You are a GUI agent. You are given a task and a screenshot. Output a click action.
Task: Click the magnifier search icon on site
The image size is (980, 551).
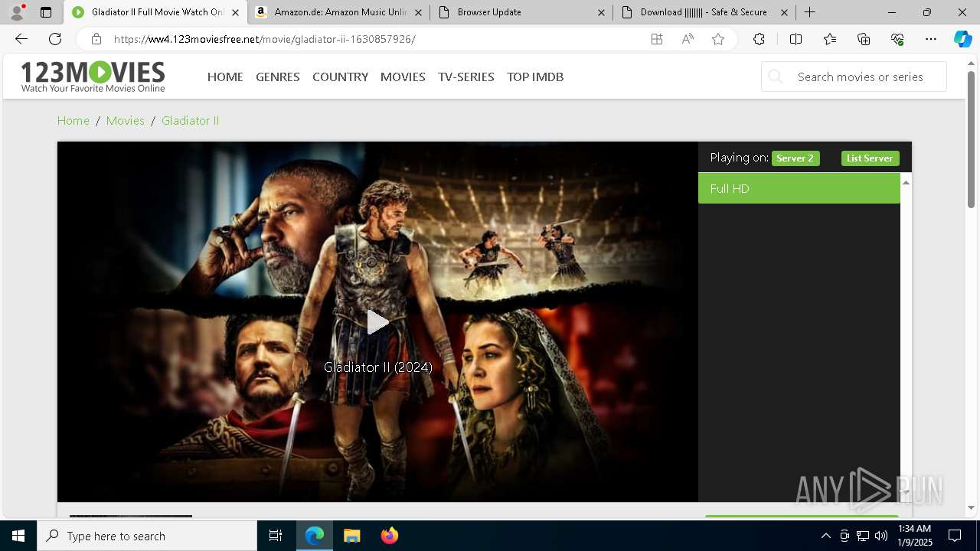776,77
